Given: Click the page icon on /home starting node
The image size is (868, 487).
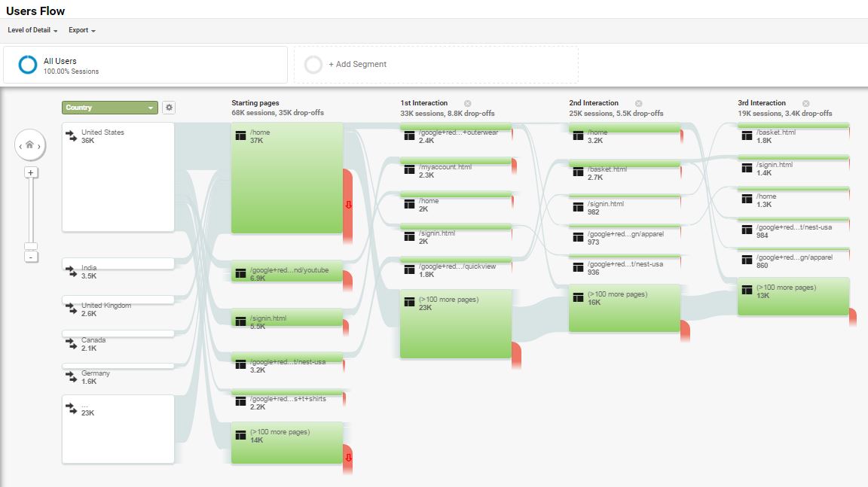Looking at the screenshot, I should pyautogui.click(x=240, y=135).
